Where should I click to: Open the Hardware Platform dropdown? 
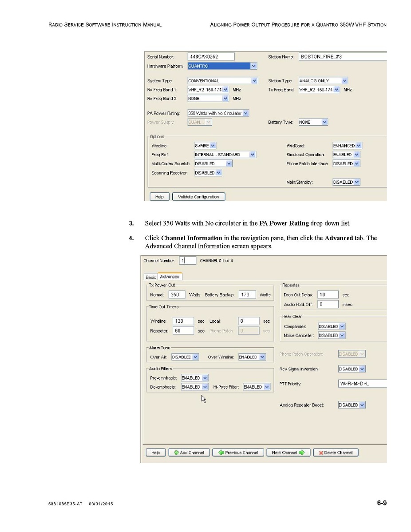coord(253,66)
